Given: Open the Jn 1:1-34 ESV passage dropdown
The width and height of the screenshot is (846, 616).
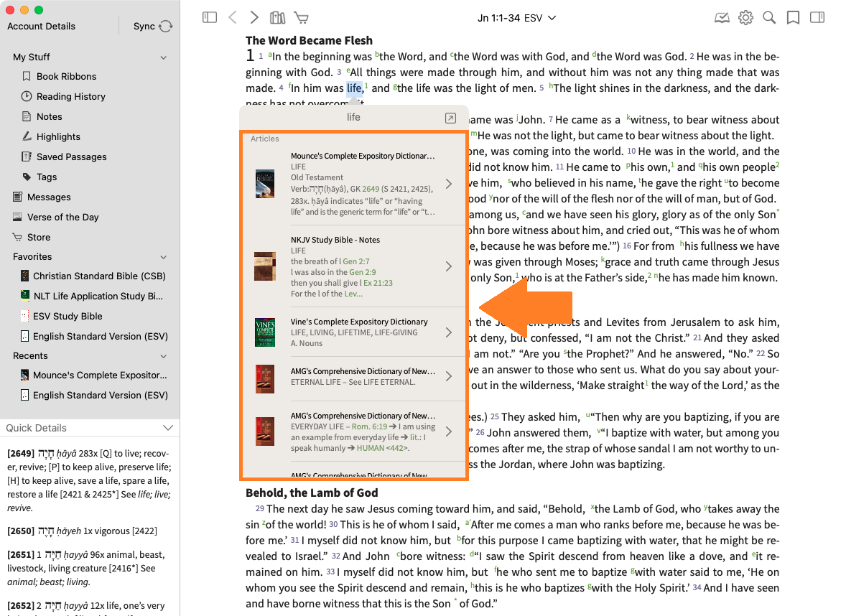Looking at the screenshot, I should [x=516, y=18].
